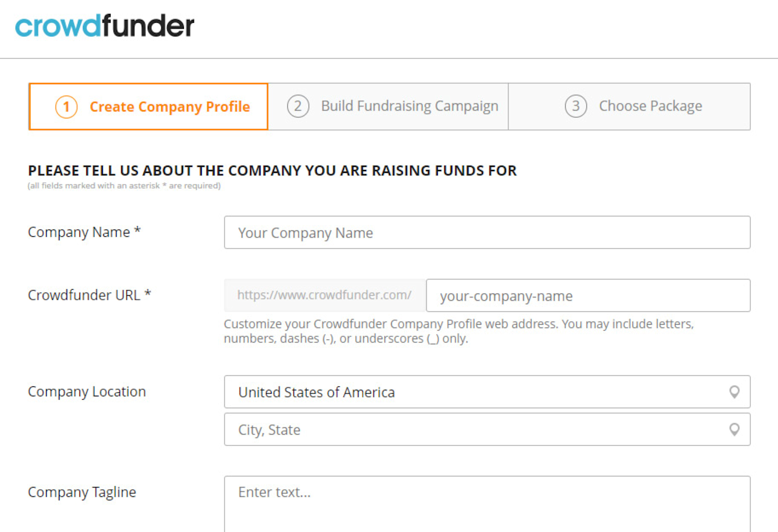Image resolution: width=778 pixels, height=532 pixels.
Task: Click the step 1 circled number icon
Action: [66, 107]
